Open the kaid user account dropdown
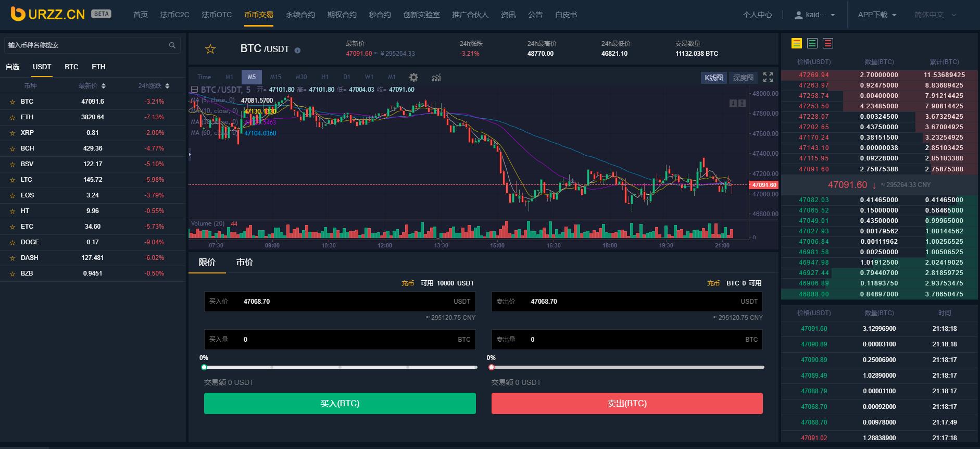980x449 pixels. click(815, 15)
